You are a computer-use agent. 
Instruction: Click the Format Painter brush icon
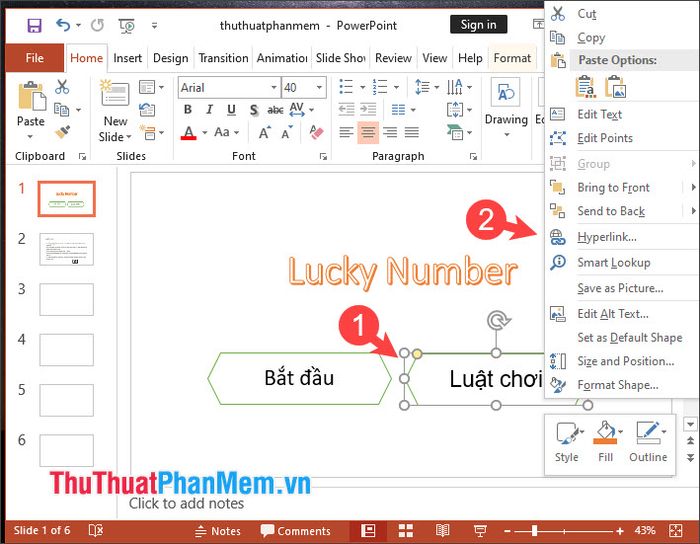(x=62, y=130)
